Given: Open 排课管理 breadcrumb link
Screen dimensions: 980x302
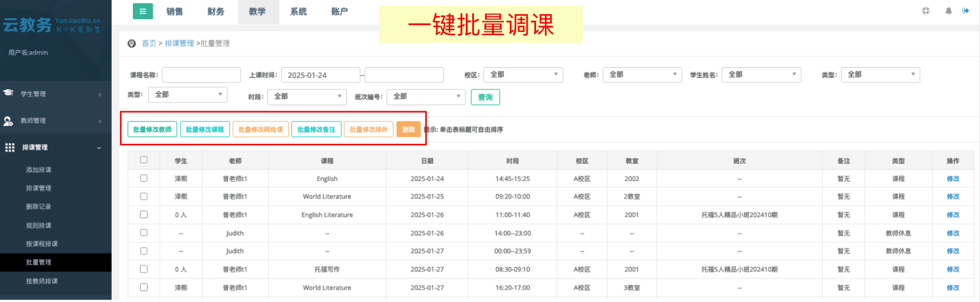Looking at the screenshot, I should tap(179, 44).
